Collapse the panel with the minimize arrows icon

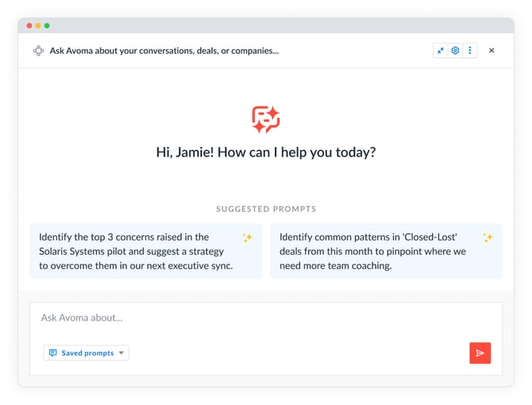click(441, 51)
